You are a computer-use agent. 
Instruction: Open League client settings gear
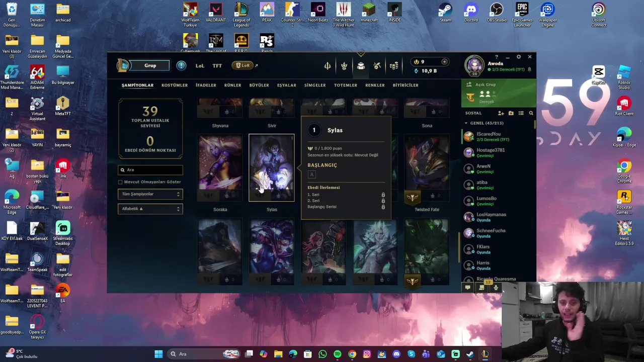519,57
